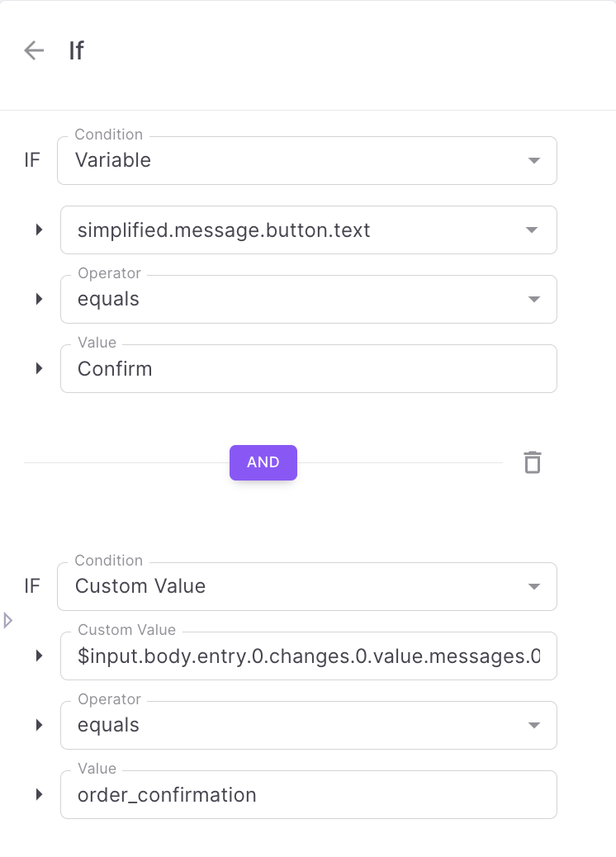Open the second Operator dropdown showing equals
This screenshot has height=857, width=616.
308,725
